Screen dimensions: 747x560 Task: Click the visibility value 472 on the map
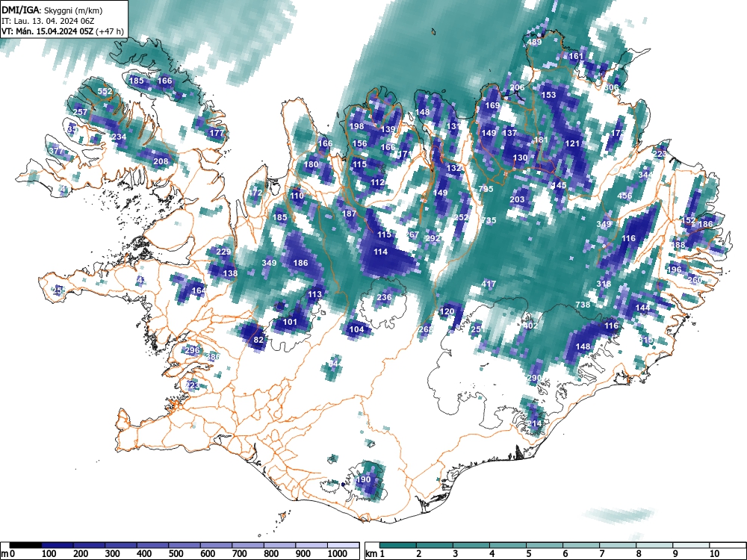(255, 193)
